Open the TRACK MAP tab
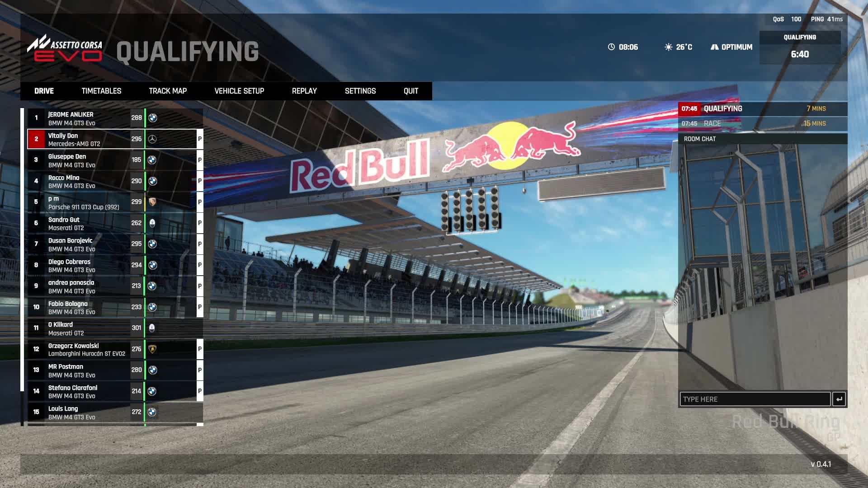Viewport: 868px width, 488px height. coord(168,91)
